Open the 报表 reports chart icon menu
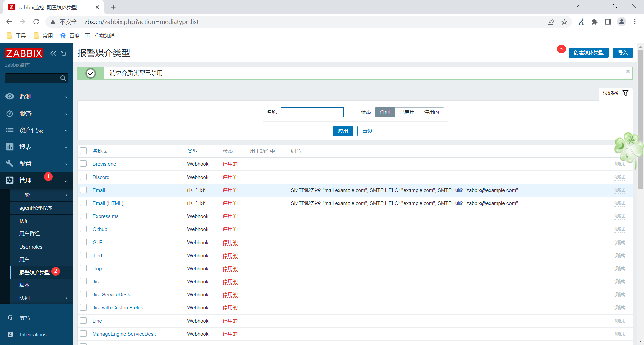Image resolution: width=644 pixels, height=345 pixels. pyautogui.click(x=10, y=147)
